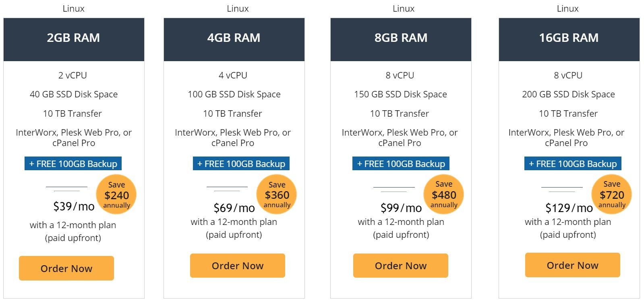The image size is (644, 301).
Task: Select the 4GB RAM plan header
Action: [x=234, y=39]
